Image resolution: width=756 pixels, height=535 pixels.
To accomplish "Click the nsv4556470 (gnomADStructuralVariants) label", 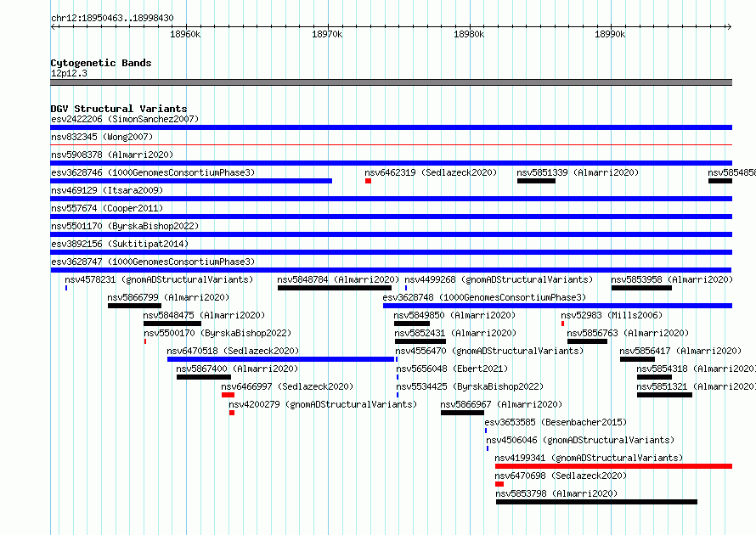I will coord(489,351).
